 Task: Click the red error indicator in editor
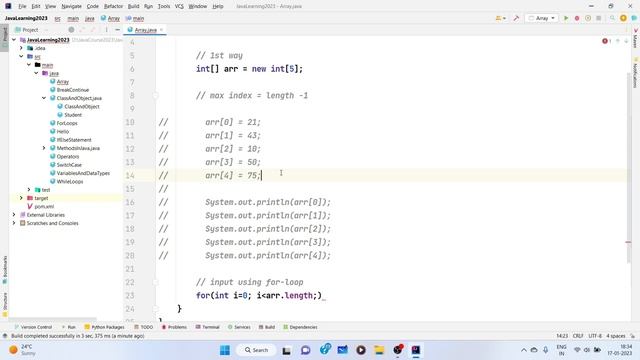click(x=606, y=41)
